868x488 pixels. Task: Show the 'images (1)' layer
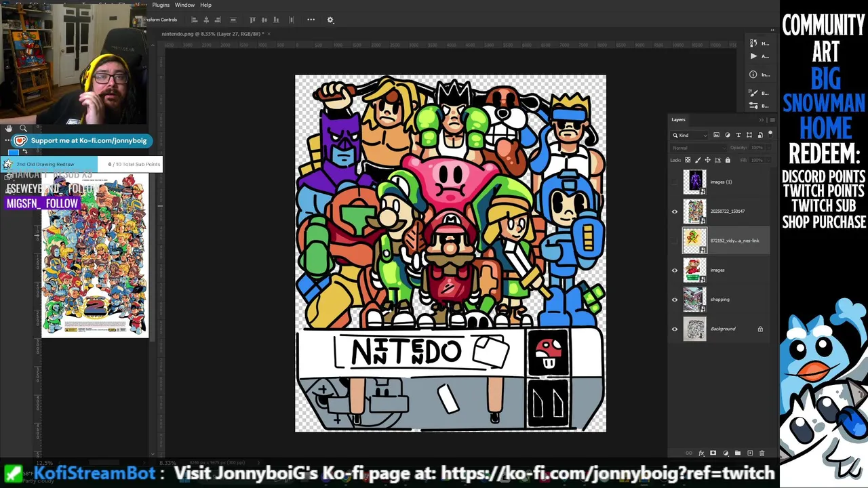click(x=675, y=182)
